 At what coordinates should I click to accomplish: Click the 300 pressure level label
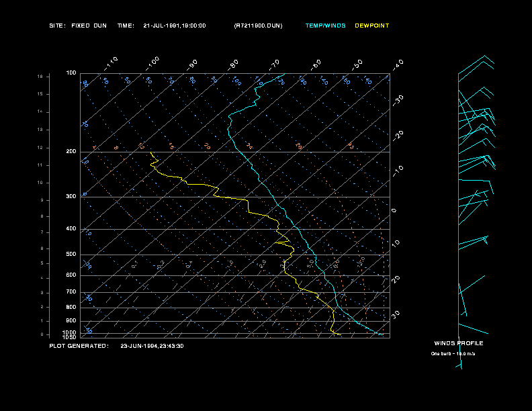[x=71, y=196]
